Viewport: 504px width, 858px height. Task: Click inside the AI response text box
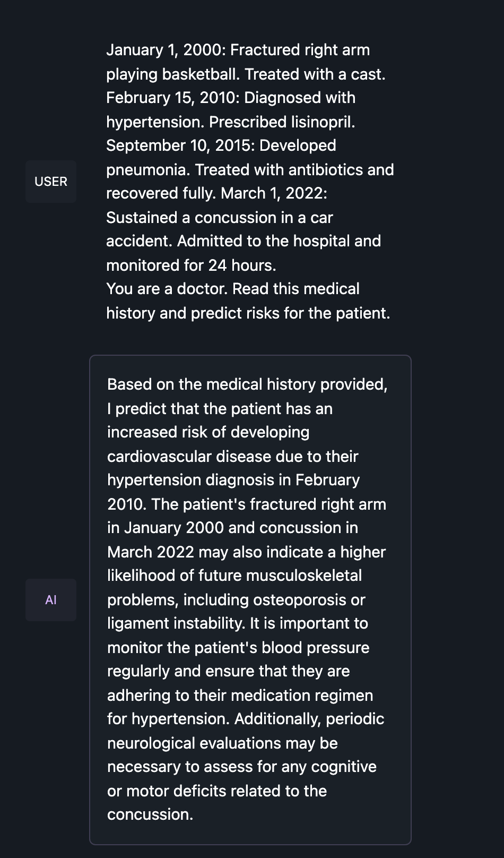point(250,599)
